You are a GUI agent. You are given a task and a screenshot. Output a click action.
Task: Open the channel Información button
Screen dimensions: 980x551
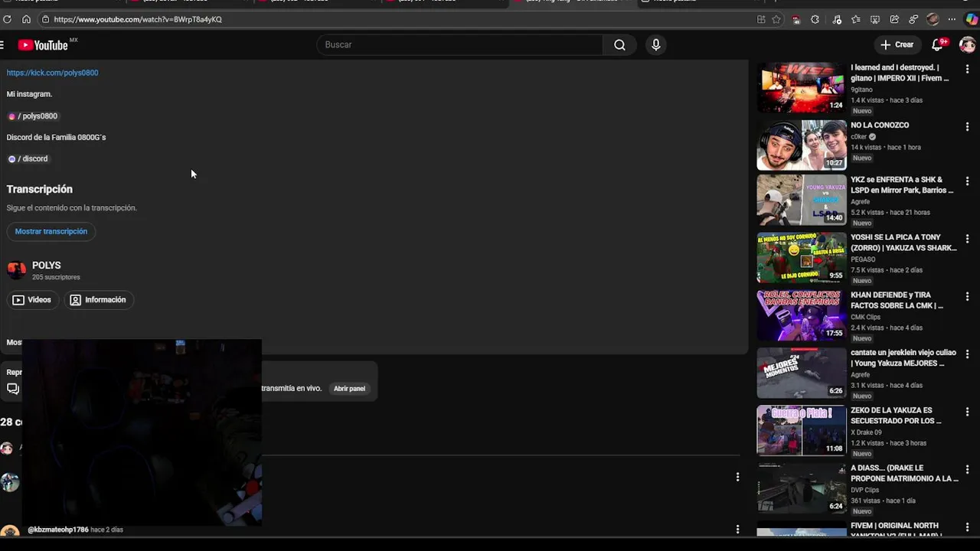98,300
